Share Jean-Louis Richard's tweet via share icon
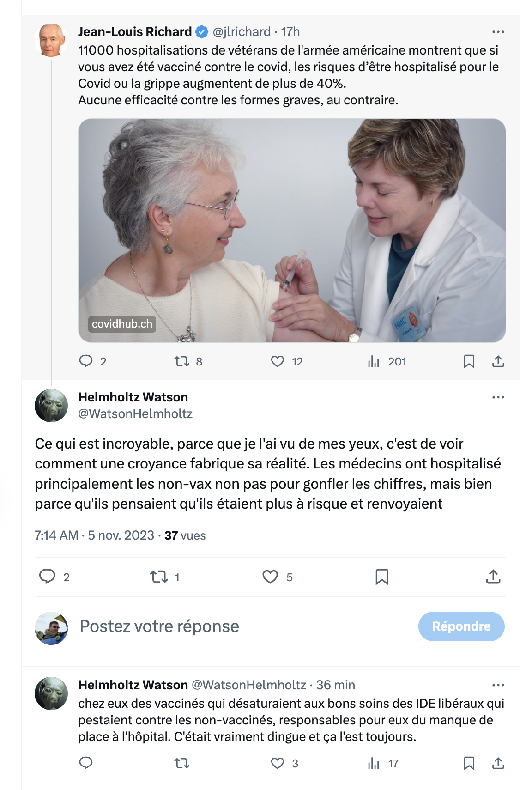The width and height of the screenshot is (532, 790). coord(498,361)
